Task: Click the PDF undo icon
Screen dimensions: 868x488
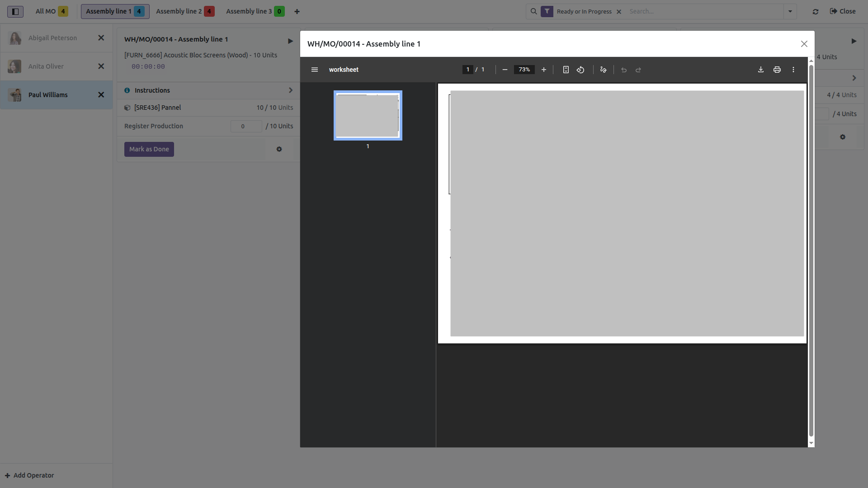Action: coord(624,70)
